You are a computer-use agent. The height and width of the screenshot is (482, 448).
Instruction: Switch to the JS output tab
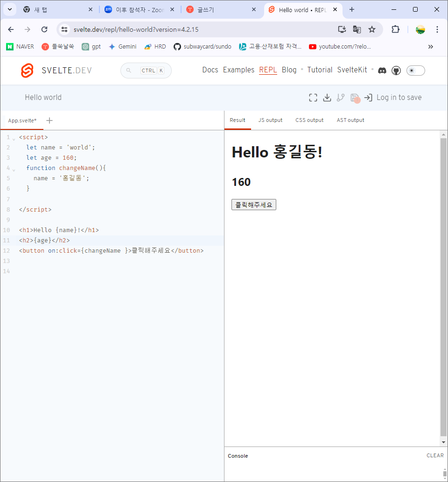tap(270, 120)
